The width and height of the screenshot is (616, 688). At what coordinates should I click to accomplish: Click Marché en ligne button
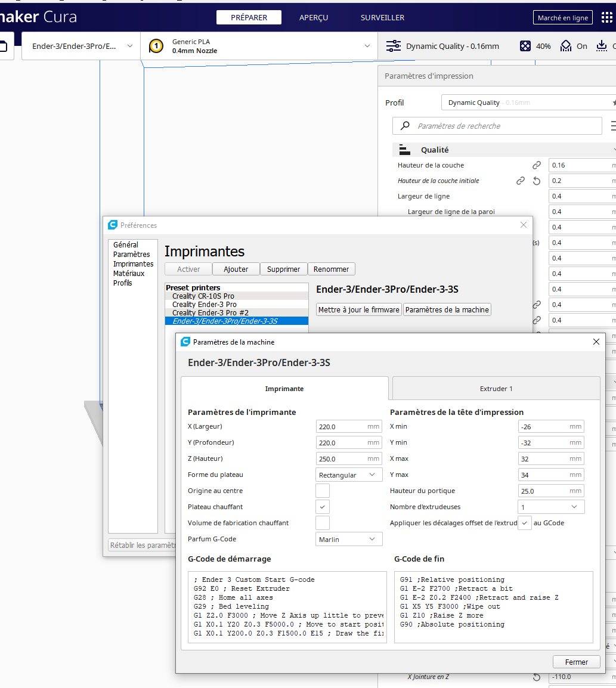point(563,17)
